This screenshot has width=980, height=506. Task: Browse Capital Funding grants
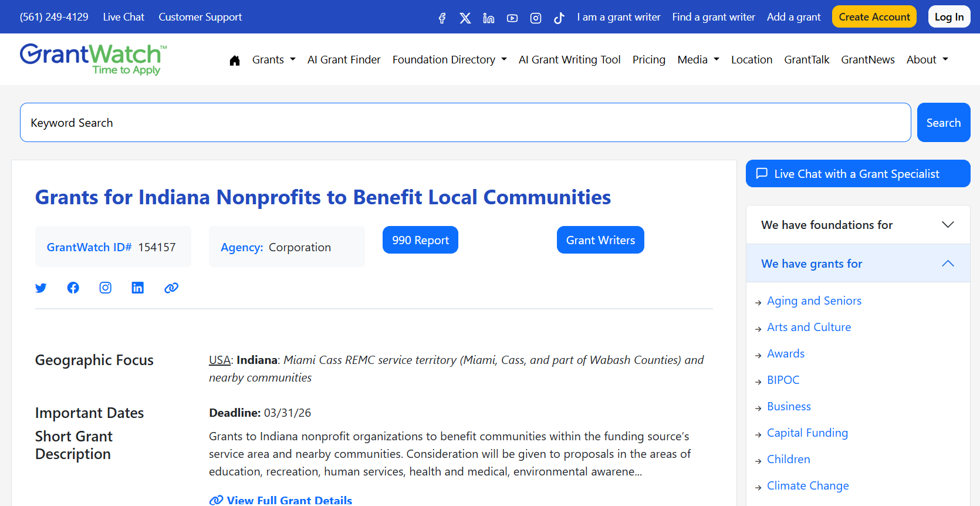click(807, 433)
